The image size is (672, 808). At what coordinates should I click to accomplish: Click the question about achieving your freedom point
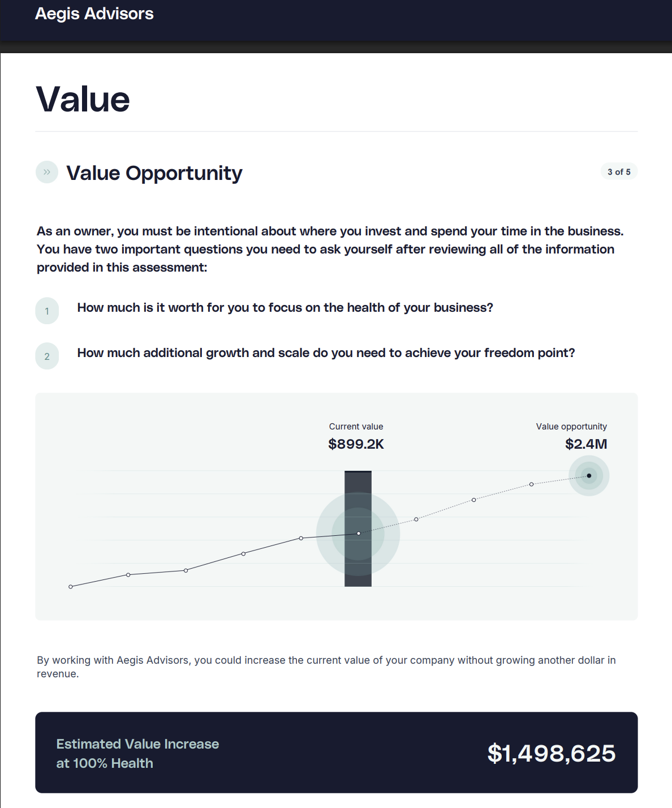click(x=326, y=353)
